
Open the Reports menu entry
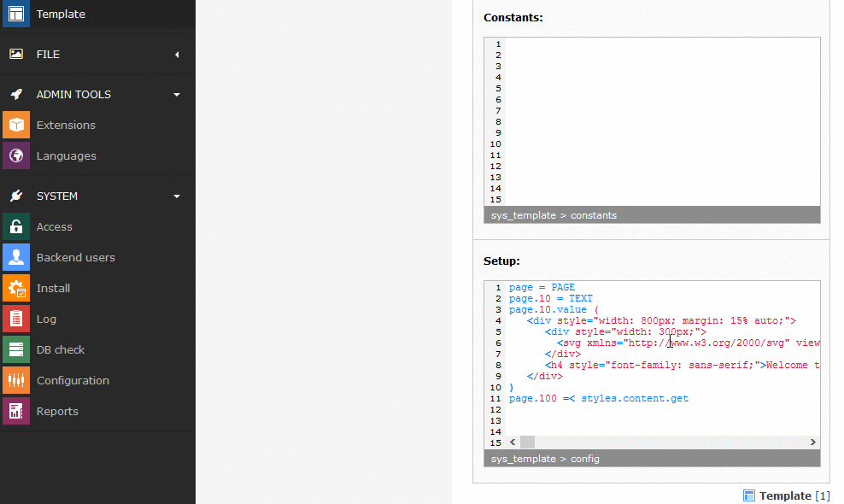57,411
